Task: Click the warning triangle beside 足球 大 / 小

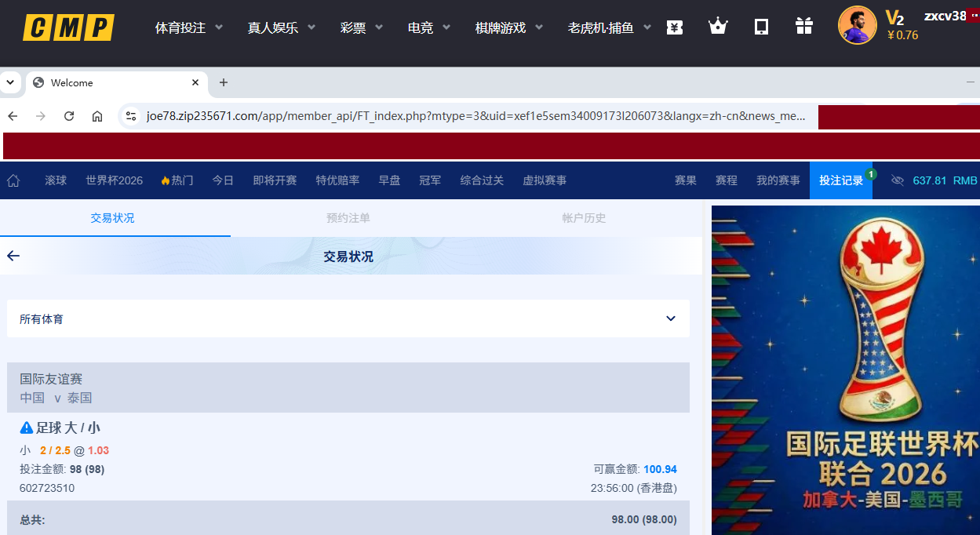Action: click(27, 428)
